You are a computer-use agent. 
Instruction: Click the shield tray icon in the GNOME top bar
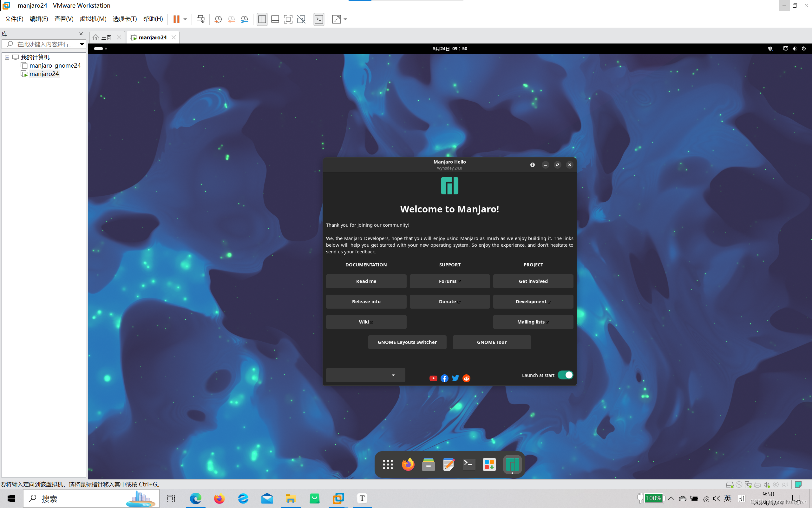[x=770, y=48]
